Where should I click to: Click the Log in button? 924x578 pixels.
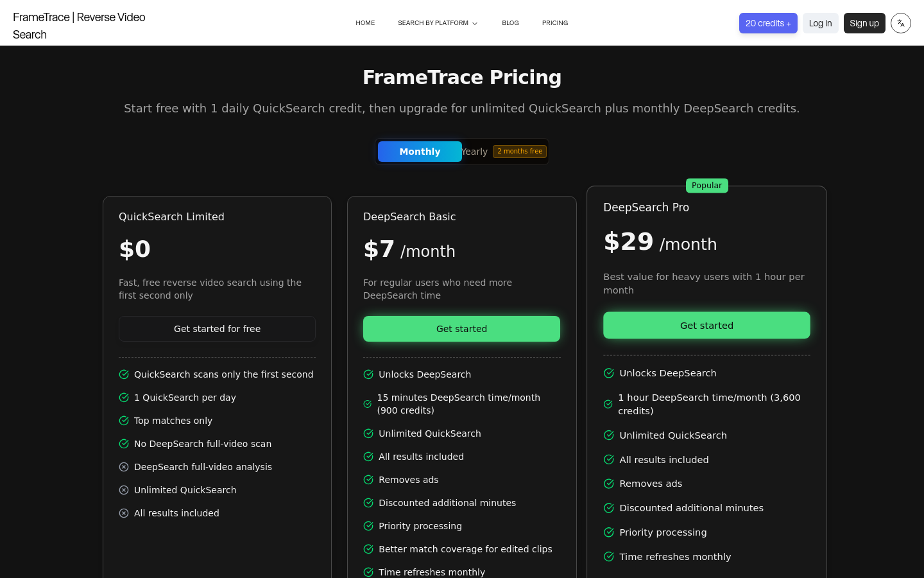(x=820, y=23)
